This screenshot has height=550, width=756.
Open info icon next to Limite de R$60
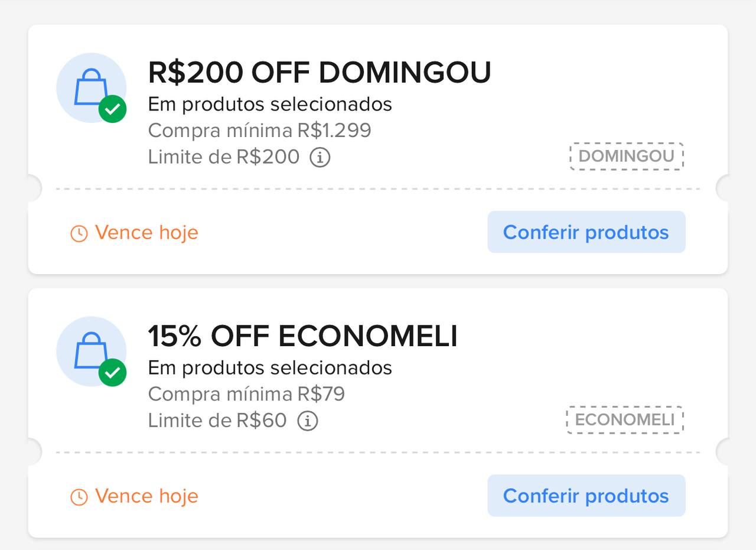point(307,421)
